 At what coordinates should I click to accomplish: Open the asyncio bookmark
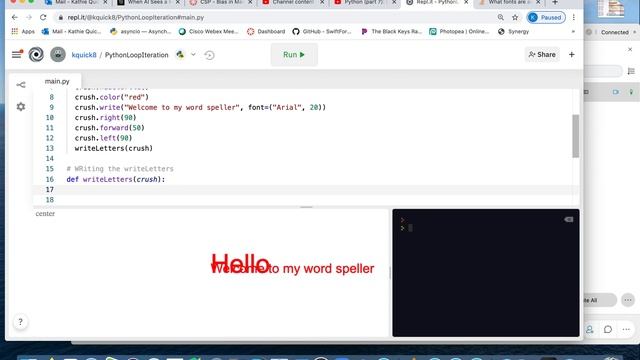click(x=141, y=31)
